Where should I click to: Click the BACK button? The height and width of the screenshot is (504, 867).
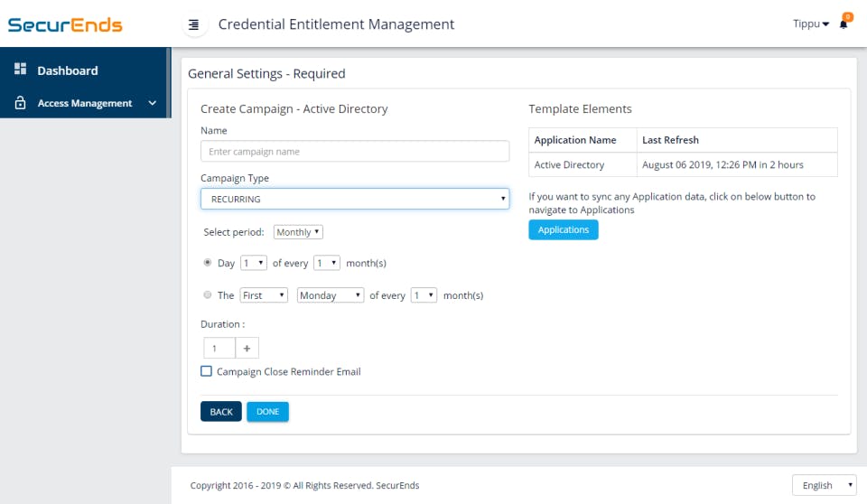coord(221,412)
